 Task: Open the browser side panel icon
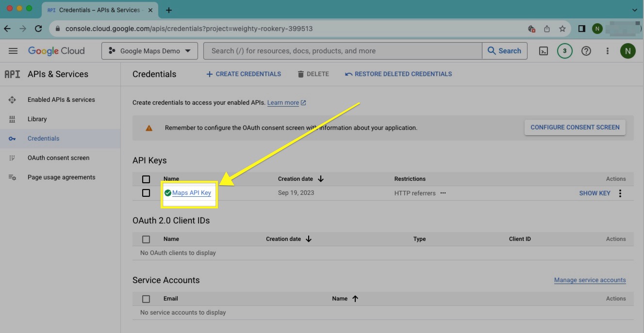click(x=581, y=29)
